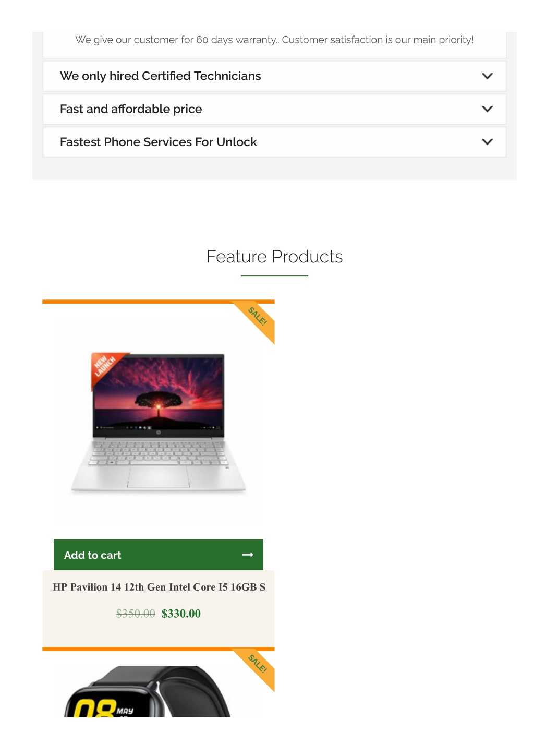Viewport: 534px width, 756px height.
Task: Click the 60 days warranty description text
Action: 274,40
